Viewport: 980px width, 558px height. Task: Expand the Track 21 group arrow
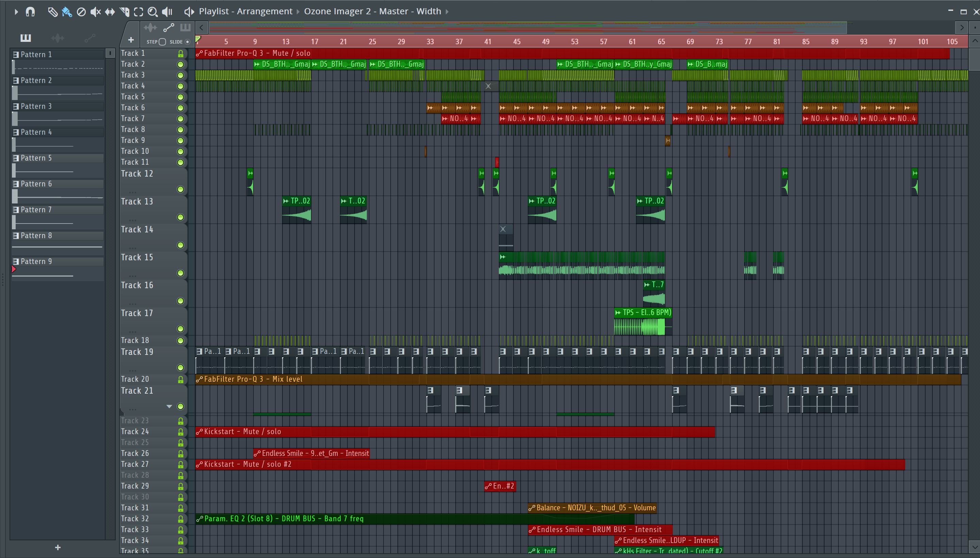[169, 406]
